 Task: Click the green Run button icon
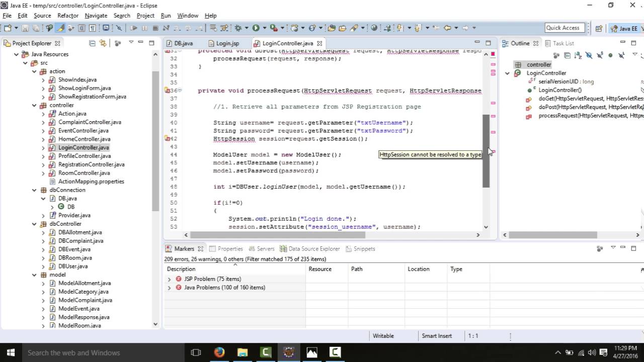point(256,28)
